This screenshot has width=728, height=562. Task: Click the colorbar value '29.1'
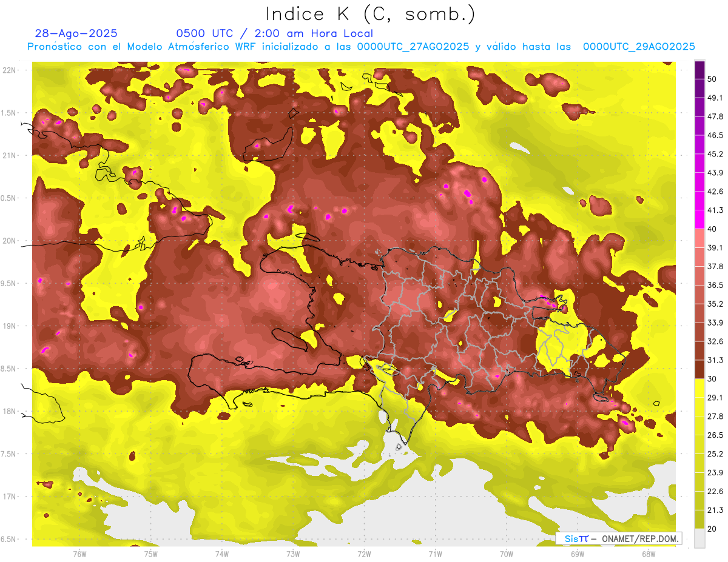pyautogui.click(x=715, y=398)
